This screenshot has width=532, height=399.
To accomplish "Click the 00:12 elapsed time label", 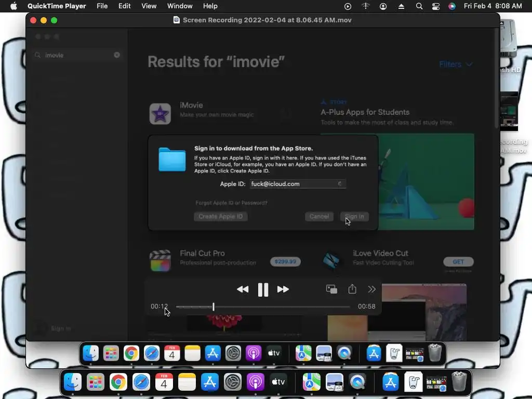I will pos(159,307).
